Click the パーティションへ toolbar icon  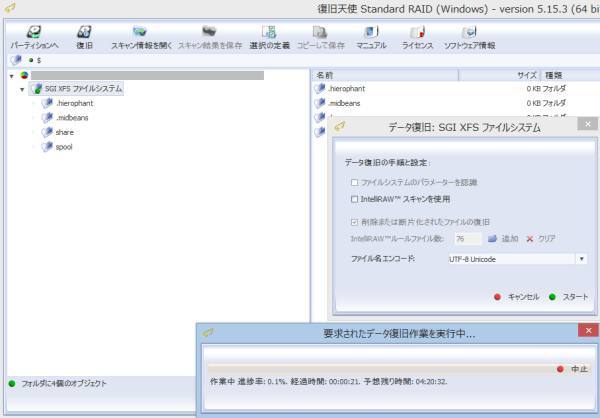pos(34,32)
